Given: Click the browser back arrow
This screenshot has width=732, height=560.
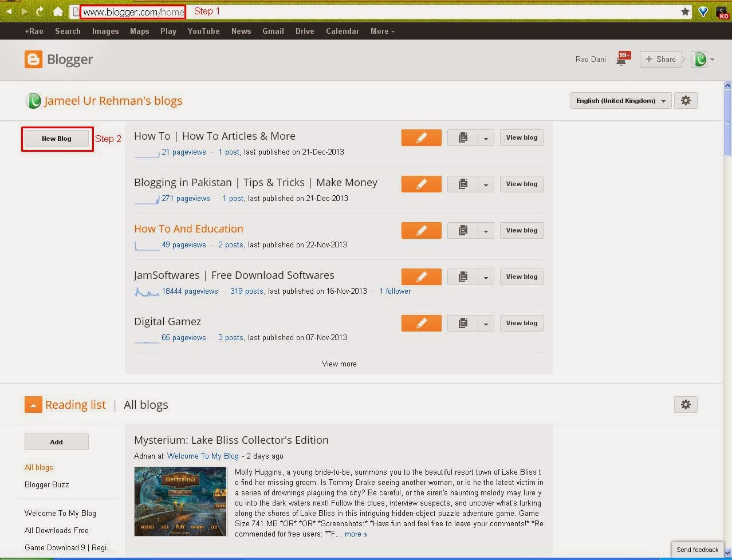Looking at the screenshot, I should coord(9,11).
